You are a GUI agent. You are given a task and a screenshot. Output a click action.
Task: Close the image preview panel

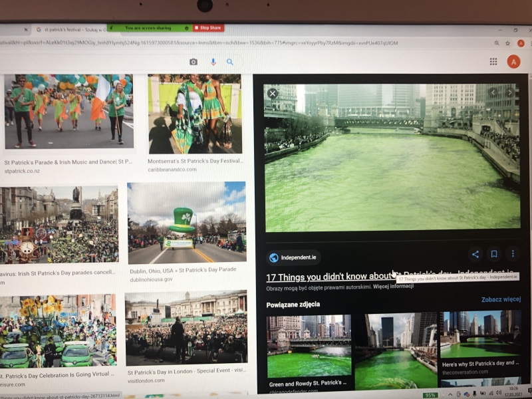pos(273,93)
